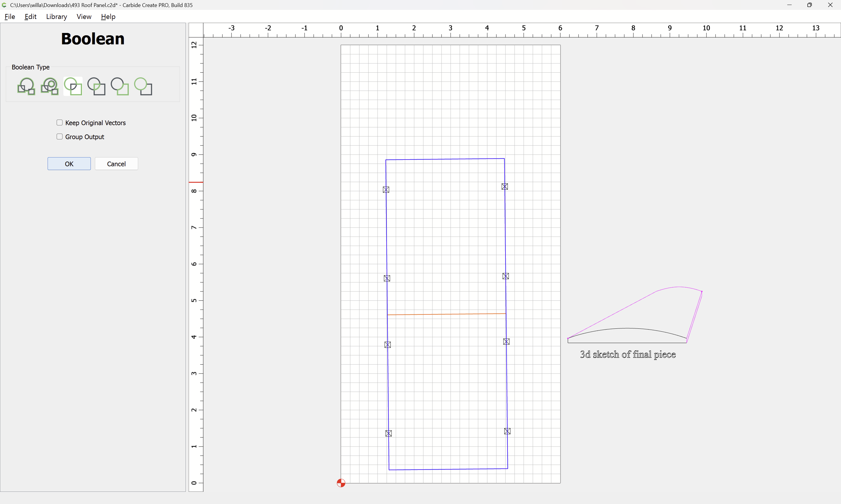Choose the boolean icon with green circle only

(x=143, y=86)
